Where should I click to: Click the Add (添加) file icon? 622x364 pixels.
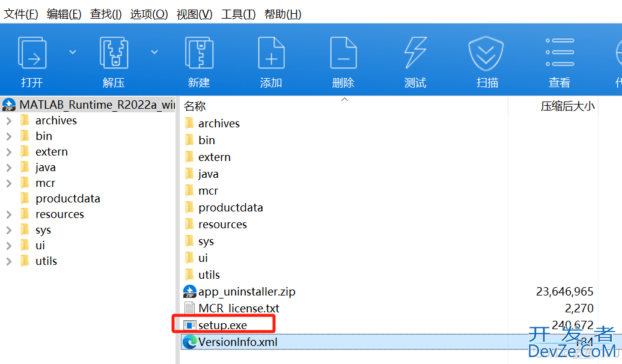271,52
